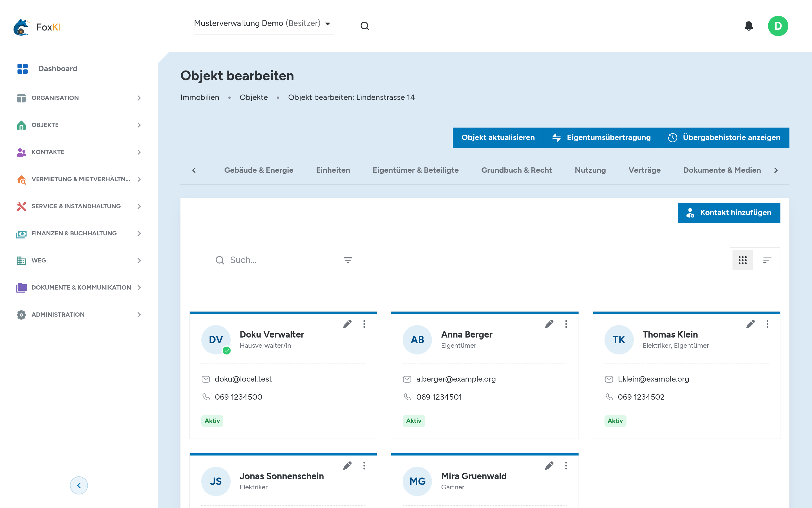812x508 pixels.
Task: Switch contacts to list view
Action: 767,260
